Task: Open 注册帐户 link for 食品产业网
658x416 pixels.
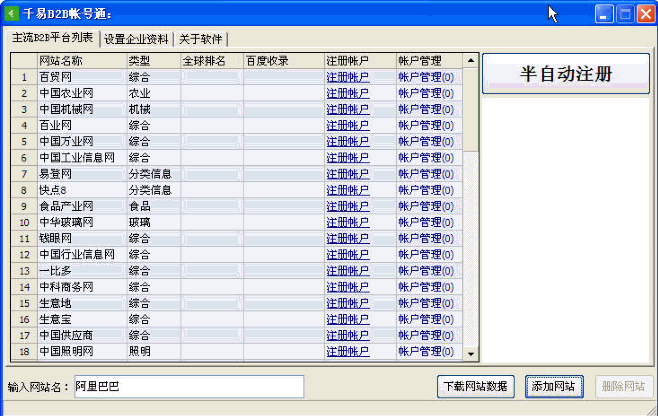Action: (348, 207)
